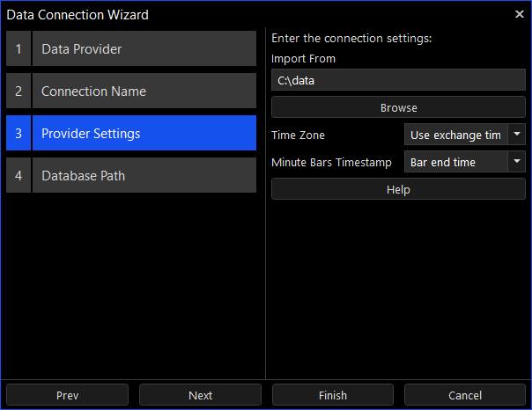This screenshot has width=532, height=410.
Task: Click the highlighted Provider Settings step
Action: [x=144, y=134]
